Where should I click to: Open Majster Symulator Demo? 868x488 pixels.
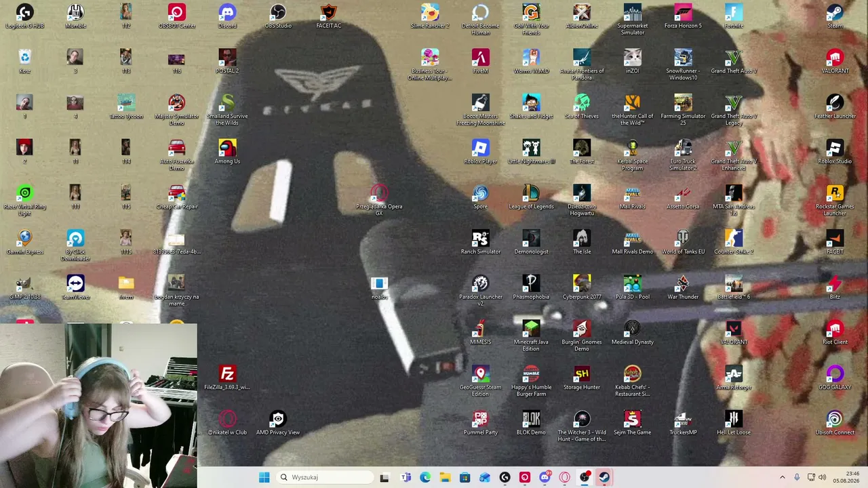(x=176, y=110)
